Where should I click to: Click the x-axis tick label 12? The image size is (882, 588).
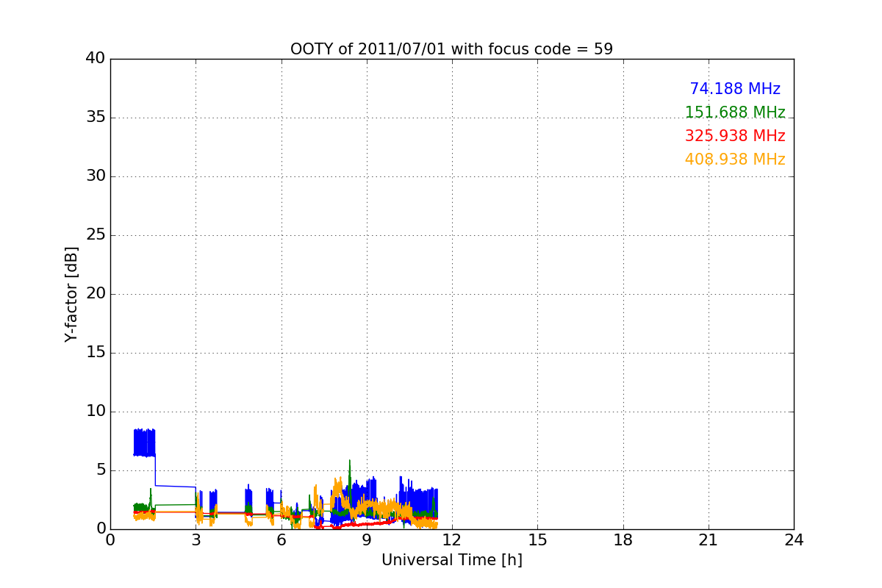(x=452, y=540)
